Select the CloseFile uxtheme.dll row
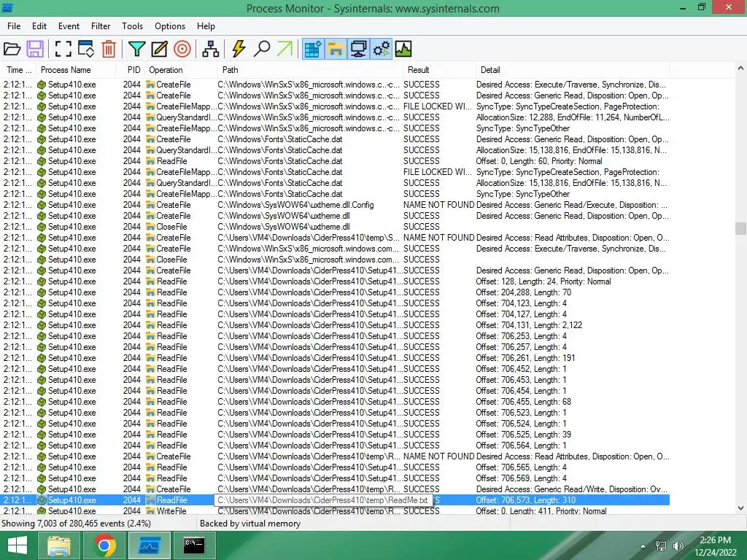Image resolution: width=747 pixels, height=560 pixels. click(336, 227)
